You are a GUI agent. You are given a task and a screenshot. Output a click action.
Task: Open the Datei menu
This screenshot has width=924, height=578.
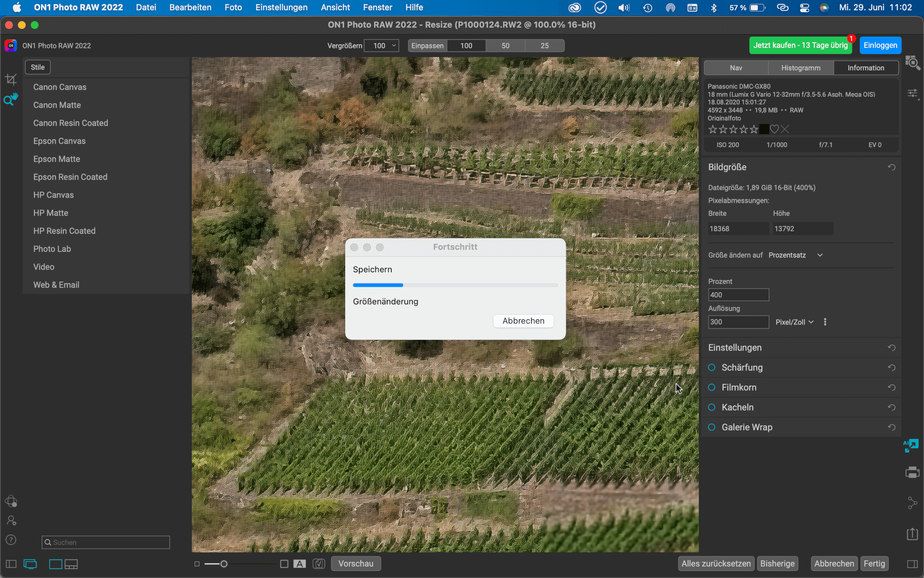[x=146, y=7]
